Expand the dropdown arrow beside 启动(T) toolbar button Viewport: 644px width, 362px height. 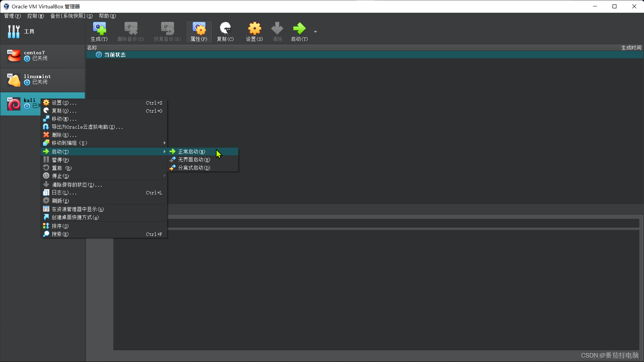pyautogui.click(x=315, y=32)
